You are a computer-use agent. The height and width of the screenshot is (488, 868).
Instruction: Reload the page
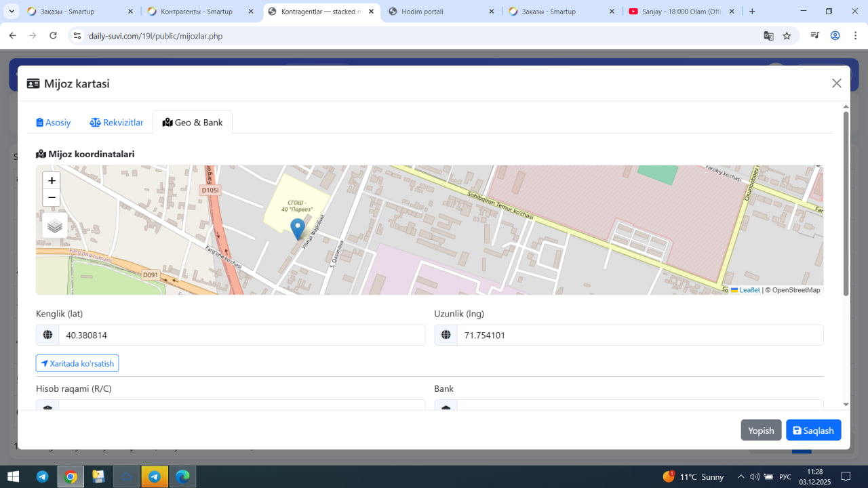[x=54, y=36]
